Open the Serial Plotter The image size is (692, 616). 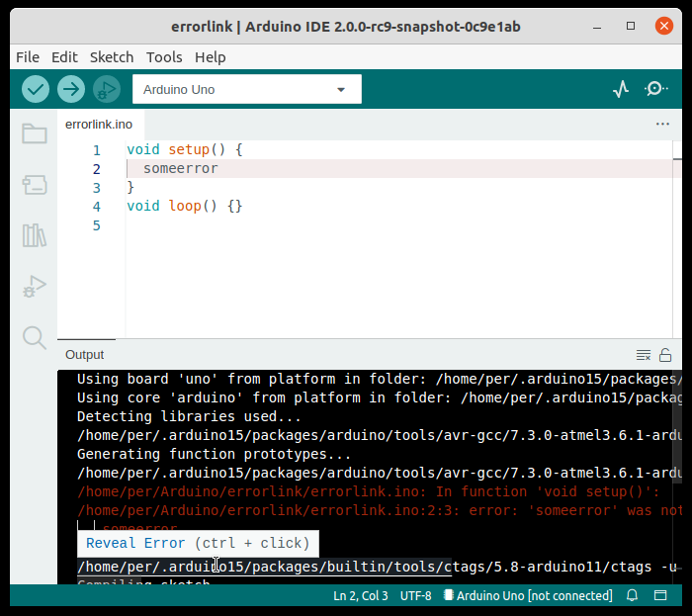pyautogui.click(x=621, y=89)
